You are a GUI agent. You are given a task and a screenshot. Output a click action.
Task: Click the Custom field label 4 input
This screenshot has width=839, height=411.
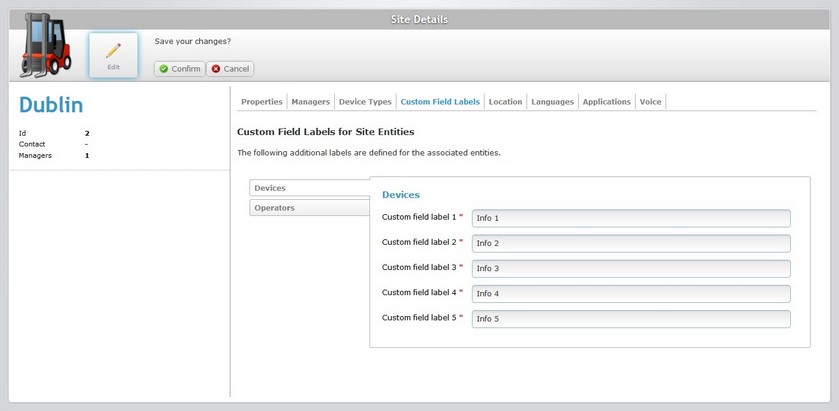click(x=631, y=294)
